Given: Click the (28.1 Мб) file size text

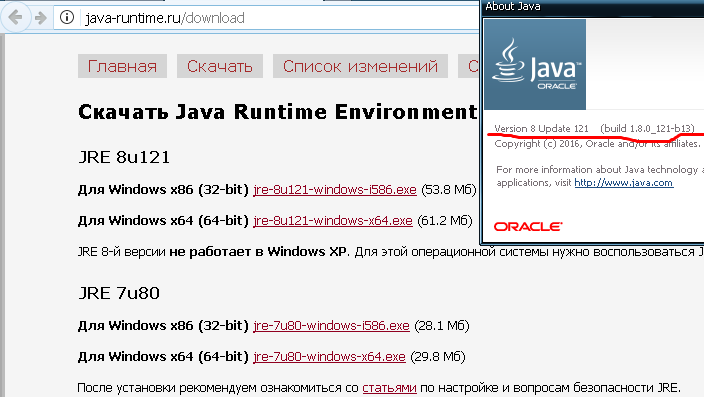Looking at the screenshot, I should tap(442, 325).
